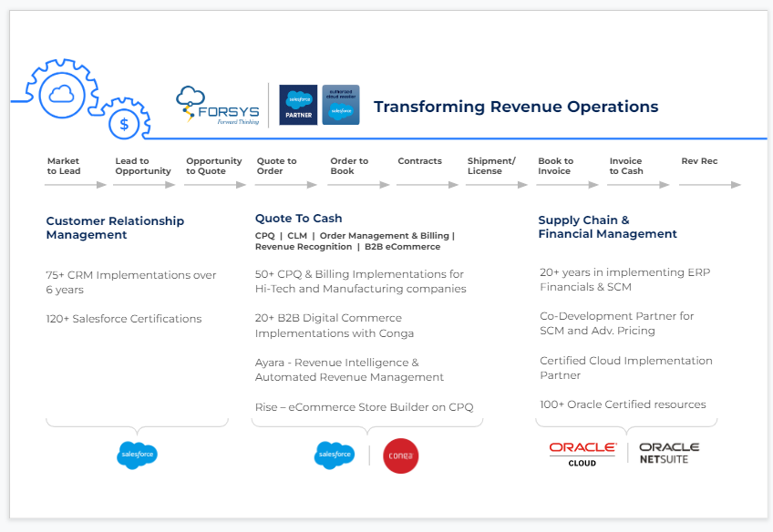
Task: Click the Ayara Revenue Intelligence text
Action: point(349,370)
